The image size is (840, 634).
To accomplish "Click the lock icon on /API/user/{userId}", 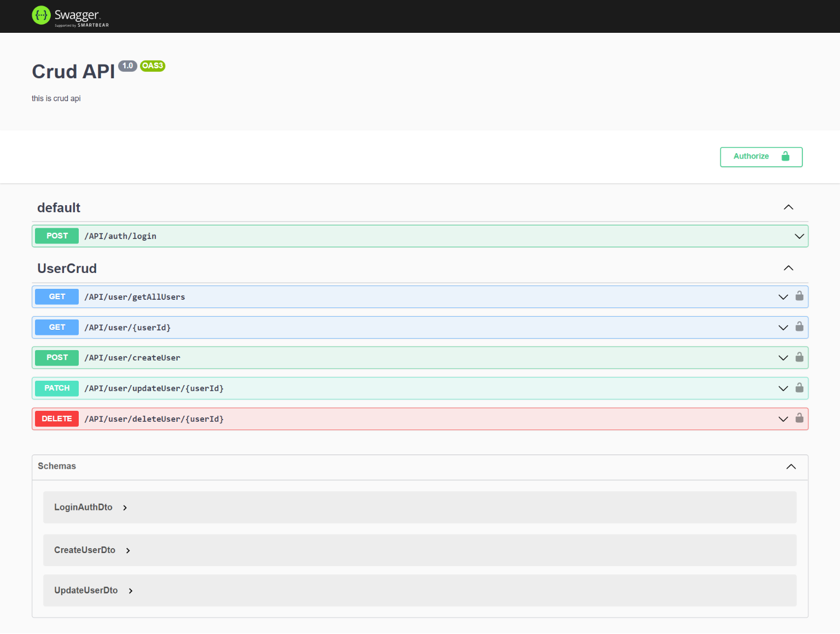I will click(x=799, y=327).
